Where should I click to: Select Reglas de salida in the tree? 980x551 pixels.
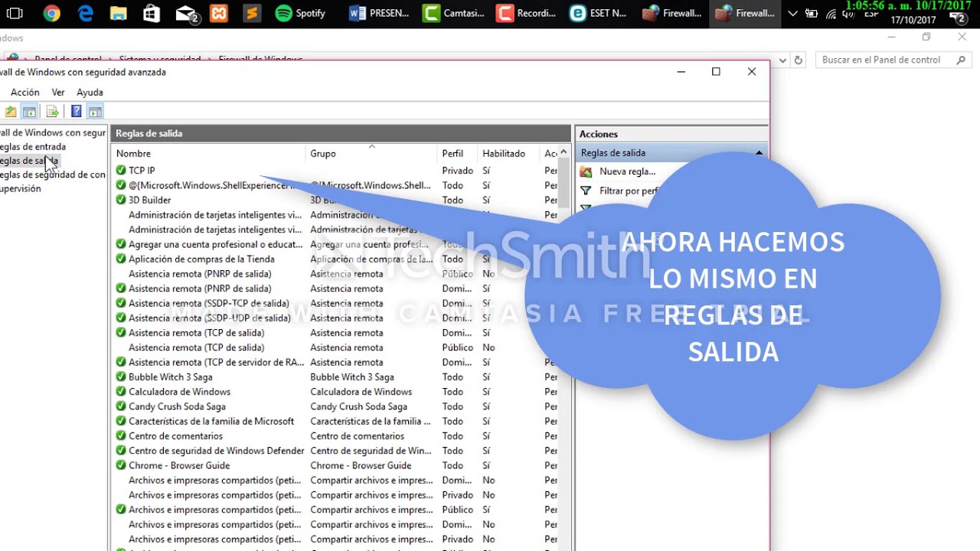pyautogui.click(x=29, y=161)
